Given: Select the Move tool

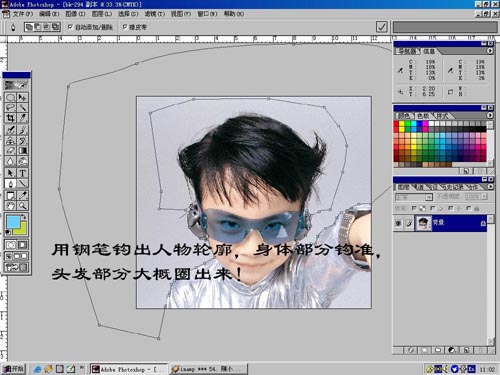Looking at the screenshot, I should pos(22,97).
